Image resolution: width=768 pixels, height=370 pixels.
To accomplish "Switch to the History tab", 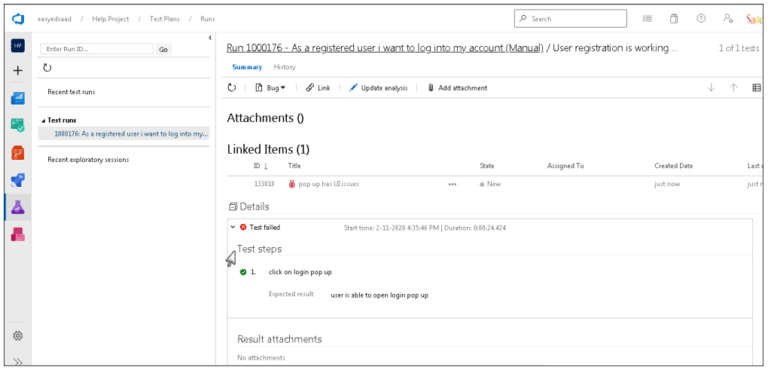I will (284, 67).
